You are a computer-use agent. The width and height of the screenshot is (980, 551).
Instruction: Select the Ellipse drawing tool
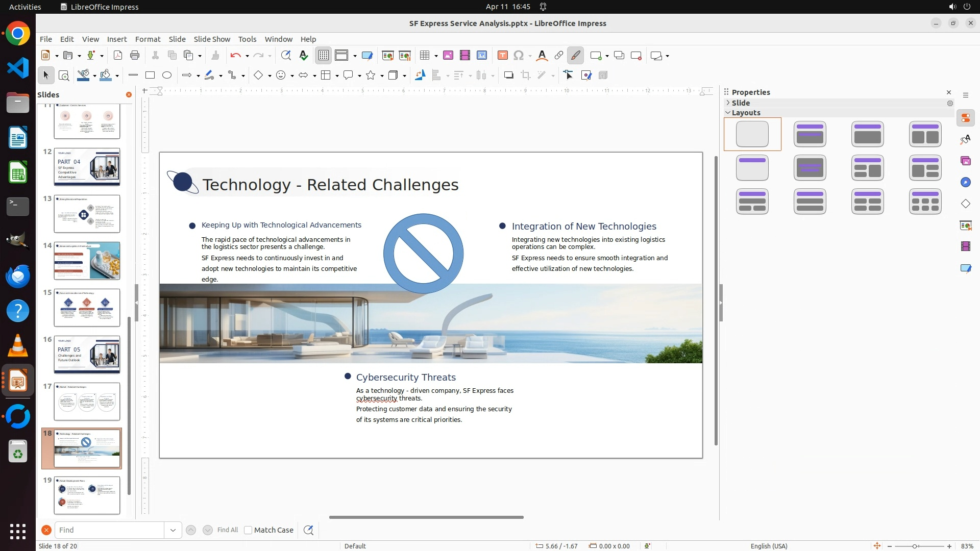(167, 75)
